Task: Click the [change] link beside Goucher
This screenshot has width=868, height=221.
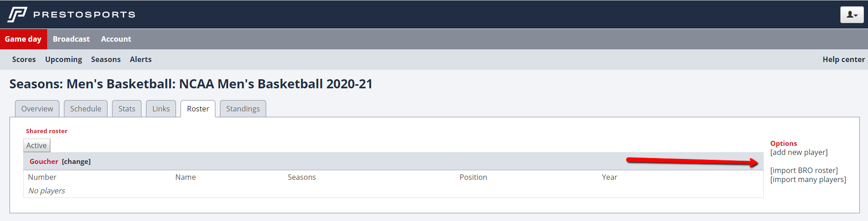Action: pos(76,162)
